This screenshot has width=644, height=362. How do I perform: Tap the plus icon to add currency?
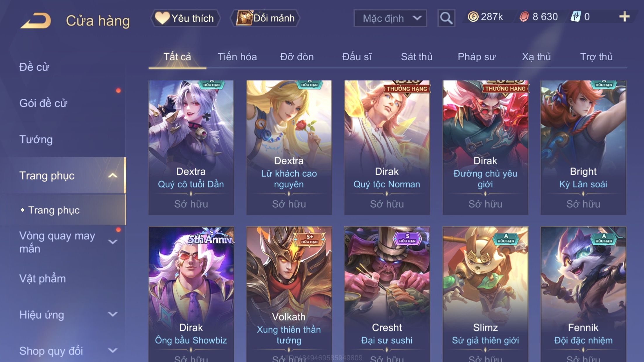click(x=624, y=17)
